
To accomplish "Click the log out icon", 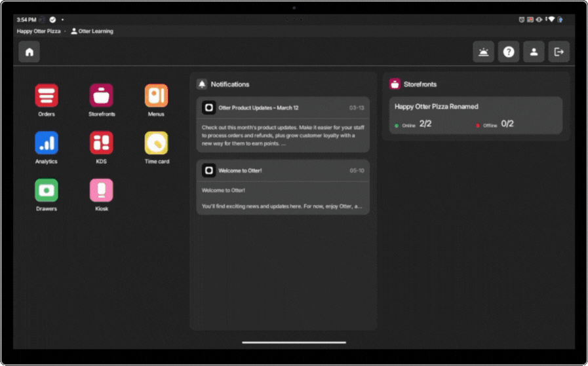I will point(559,52).
